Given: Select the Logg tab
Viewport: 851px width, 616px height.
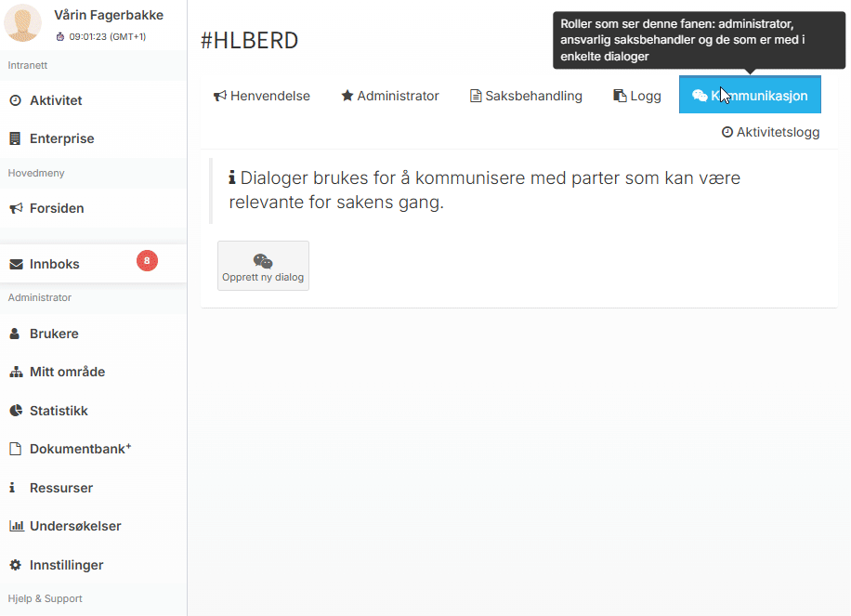Looking at the screenshot, I should 637,96.
